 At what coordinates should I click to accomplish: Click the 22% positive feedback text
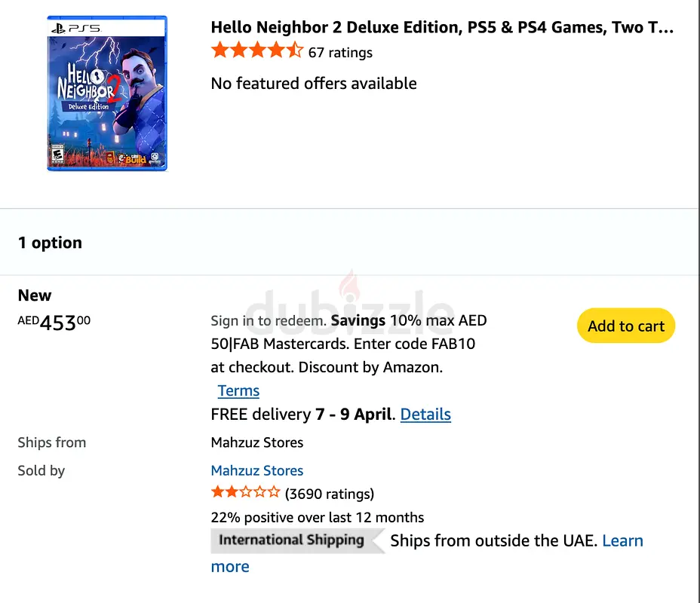[x=318, y=517]
